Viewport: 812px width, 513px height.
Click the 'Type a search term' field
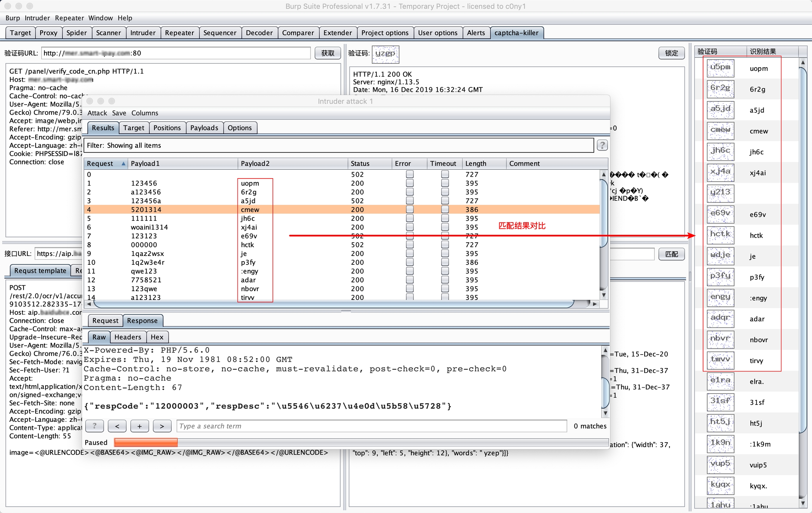pyautogui.click(x=371, y=426)
